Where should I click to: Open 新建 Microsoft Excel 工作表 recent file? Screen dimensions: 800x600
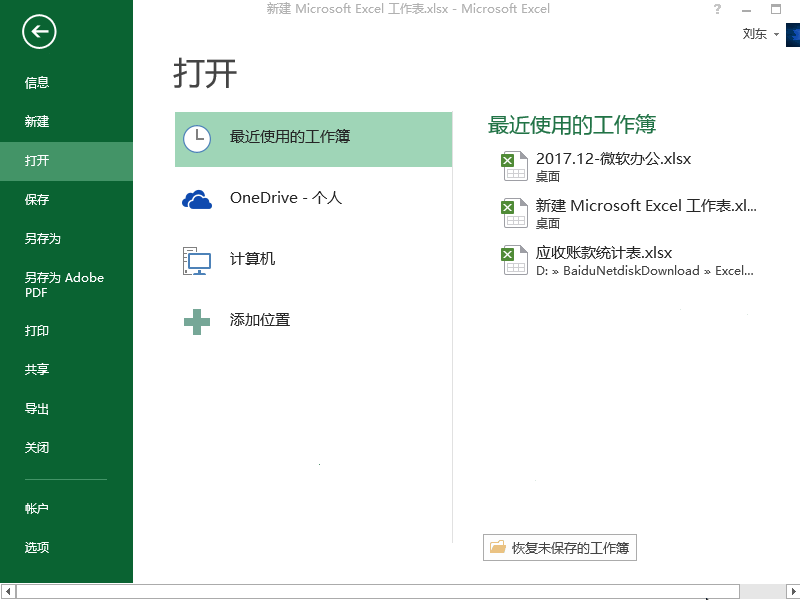click(645, 206)
